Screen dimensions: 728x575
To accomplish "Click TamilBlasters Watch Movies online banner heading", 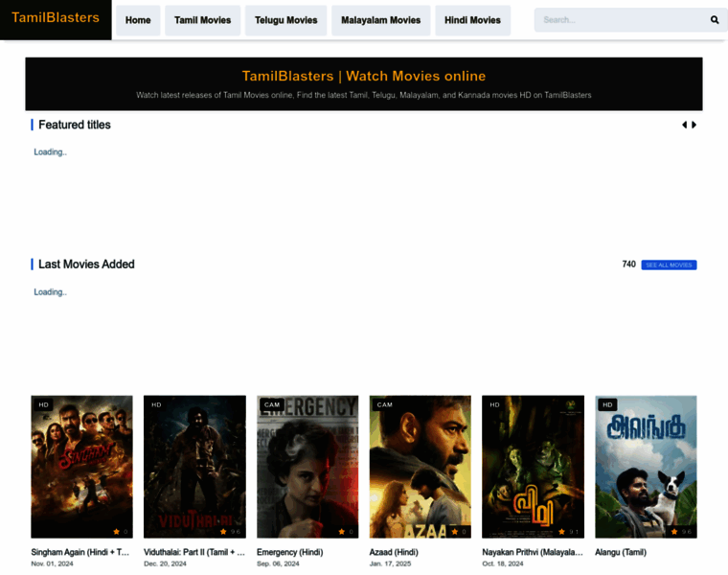I will click(x=364, y=76).
